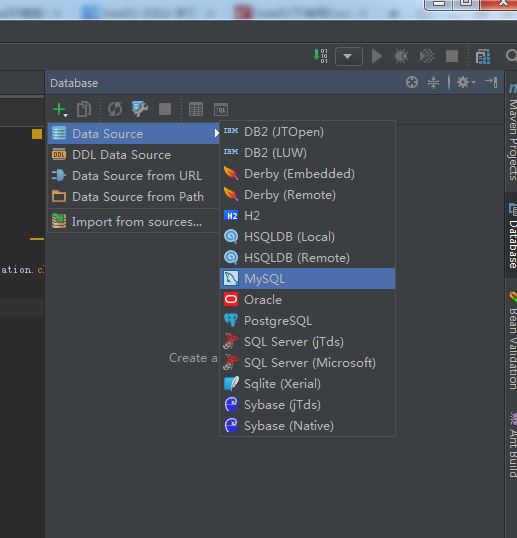
Task: Click the refresh synchronize icon
Action: coord(115,109)
